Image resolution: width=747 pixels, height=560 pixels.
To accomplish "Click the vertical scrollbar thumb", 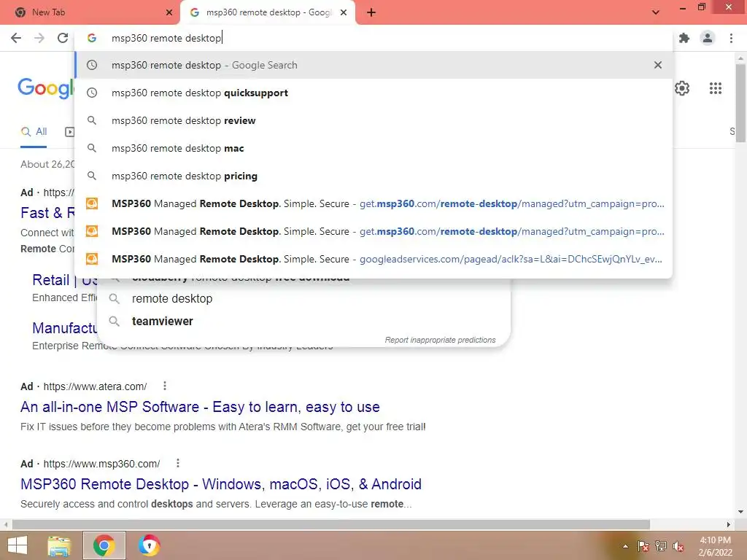I will click(740, 102).
